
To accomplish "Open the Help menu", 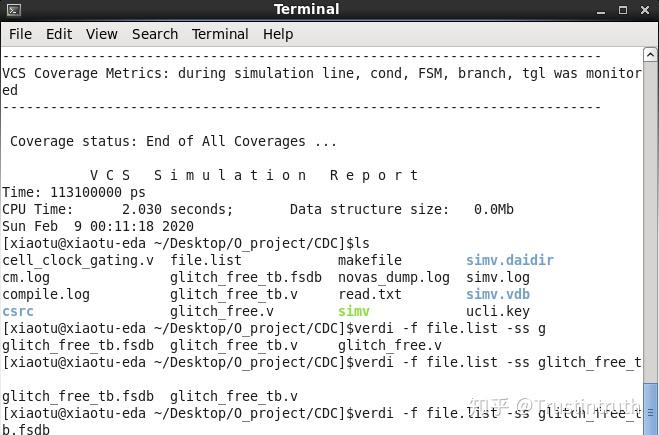I will 278,34.
